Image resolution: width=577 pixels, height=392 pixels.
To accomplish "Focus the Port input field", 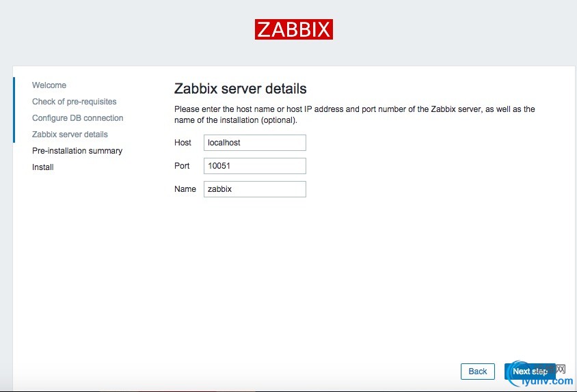I will coord(254,166).
